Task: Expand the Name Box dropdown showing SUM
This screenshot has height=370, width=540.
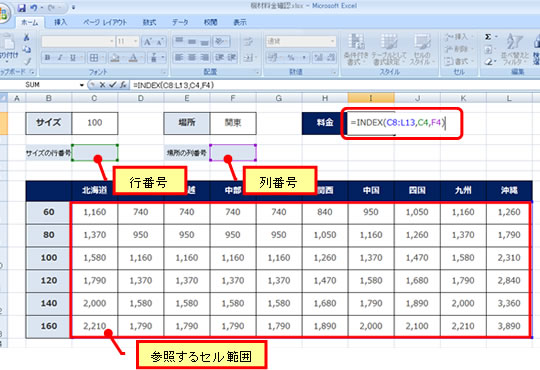Action: [82, 85]
